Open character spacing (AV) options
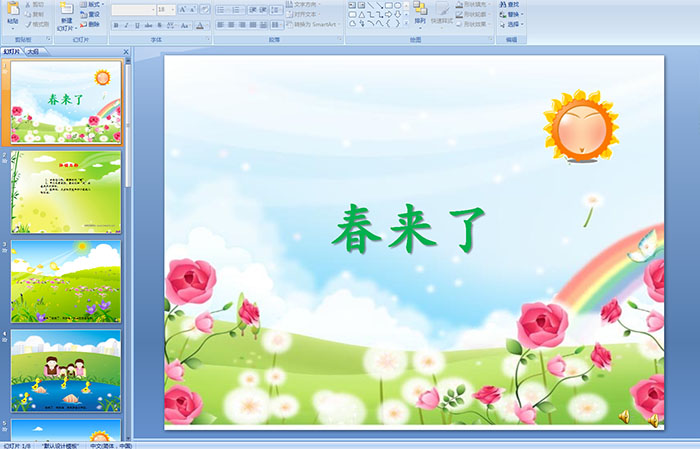The width and height of the screenshot is (700, 449). click(x=171, y=25)
